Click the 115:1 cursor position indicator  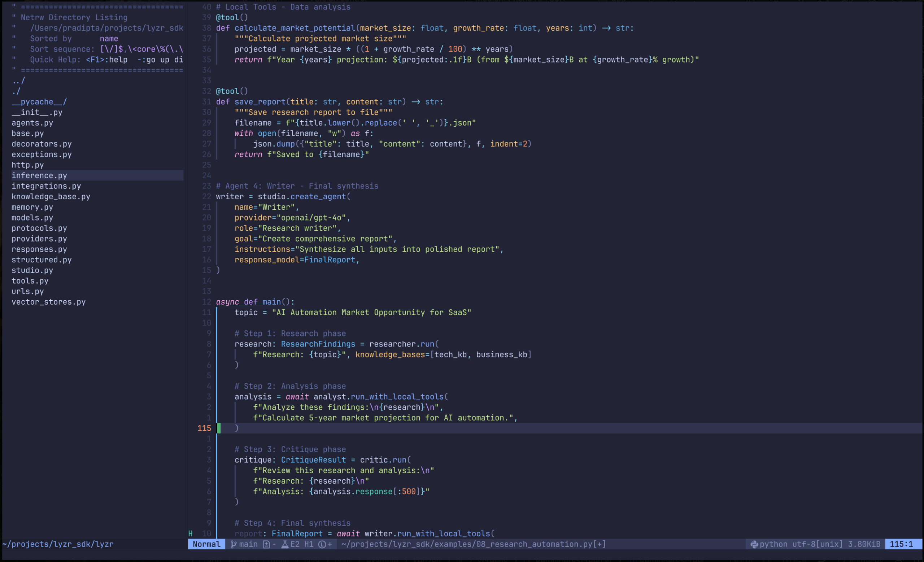[901, 544]
